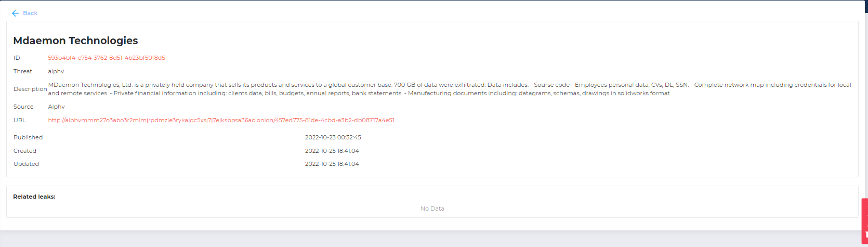Click the Description field label
The width and height of the screenshot is (868, 247).
[x=30, y=89]
